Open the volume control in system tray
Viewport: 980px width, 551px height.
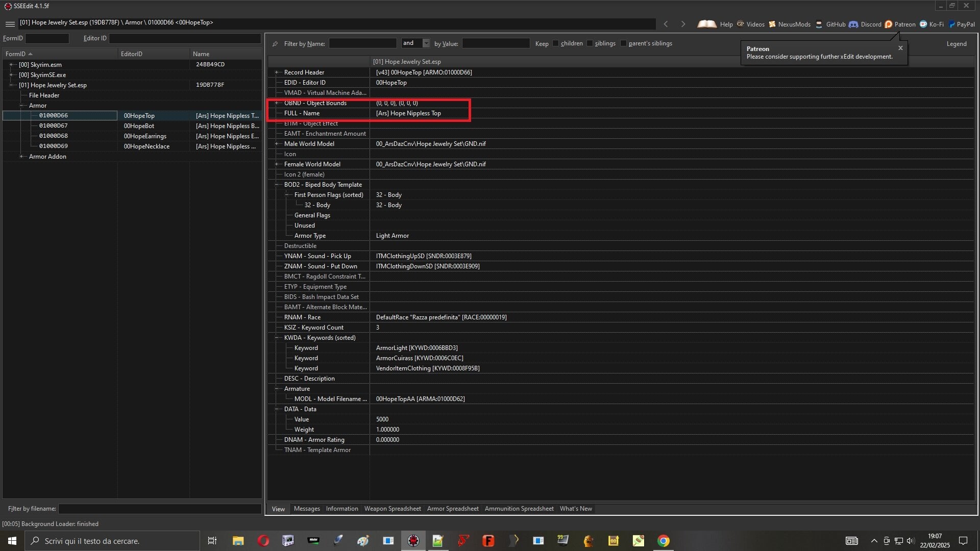coord(911,541)
